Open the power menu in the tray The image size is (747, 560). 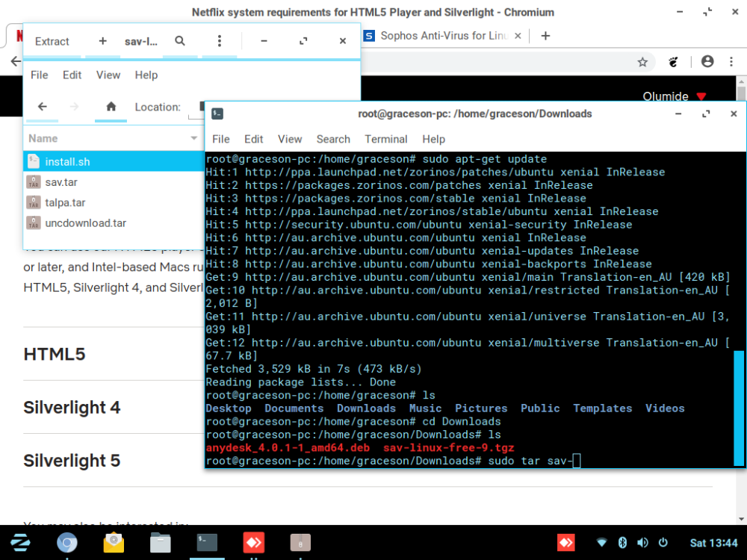(x=663, y=542)
